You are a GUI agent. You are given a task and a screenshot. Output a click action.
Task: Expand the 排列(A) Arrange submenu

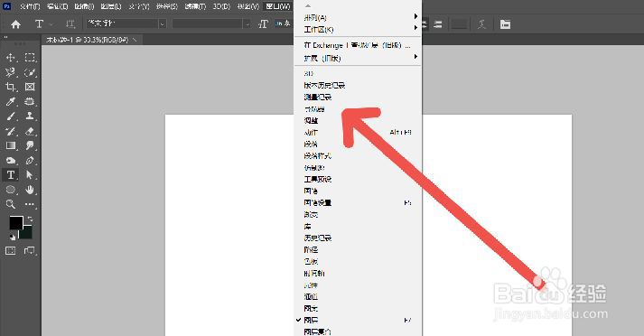(x=358, y=17)
